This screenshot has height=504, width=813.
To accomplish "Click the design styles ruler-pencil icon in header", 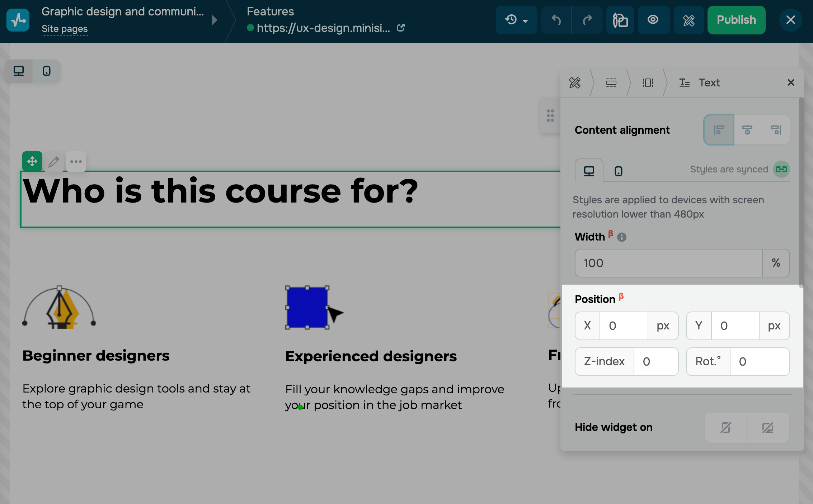I will tap(689, 20).
